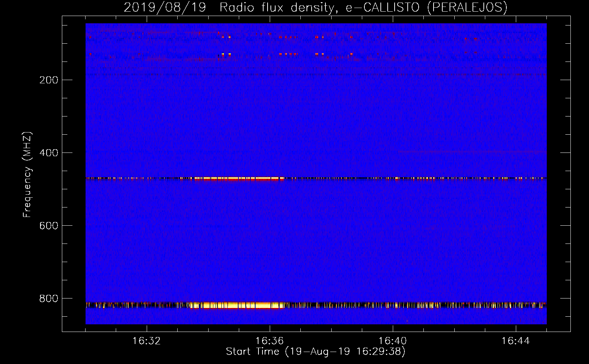The height and width of the screenshot is (364, 589).
Task: Click the plot title text e-CALLISTO (PERALEJOS)
Action: (426, 7)
